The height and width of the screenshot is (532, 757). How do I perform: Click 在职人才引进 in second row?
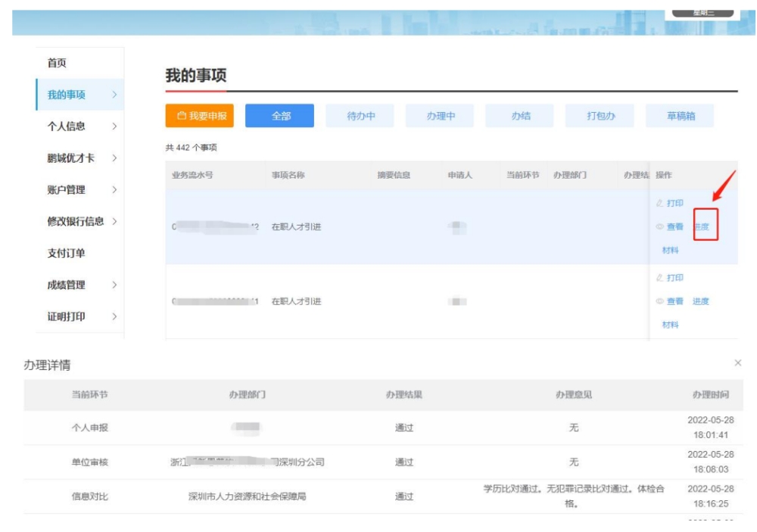tap(297, 302)
